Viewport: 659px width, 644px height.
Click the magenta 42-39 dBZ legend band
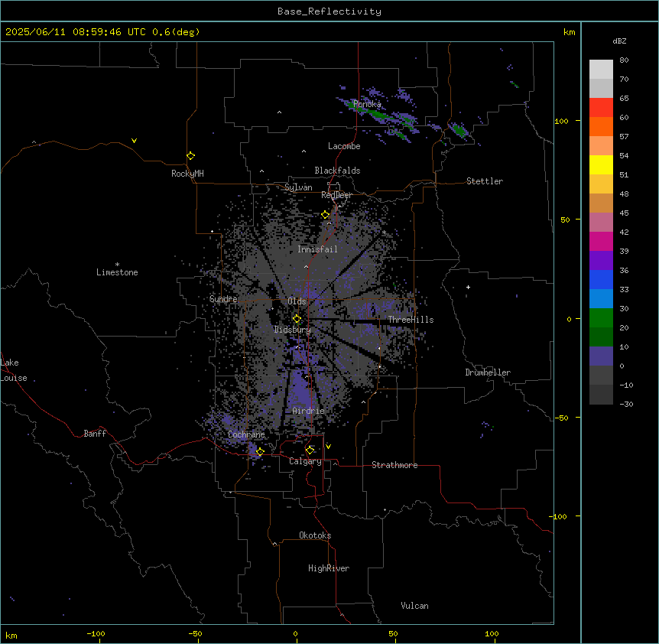[601, 241]
